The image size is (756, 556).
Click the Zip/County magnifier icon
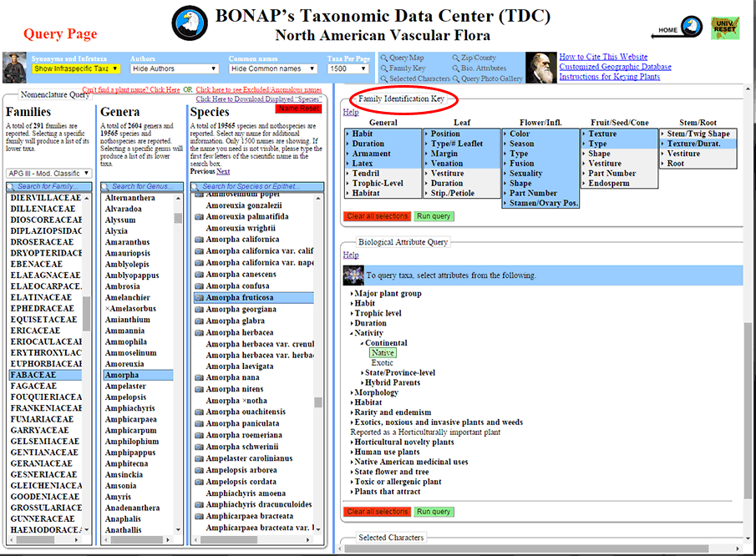(x=455, y=58)
